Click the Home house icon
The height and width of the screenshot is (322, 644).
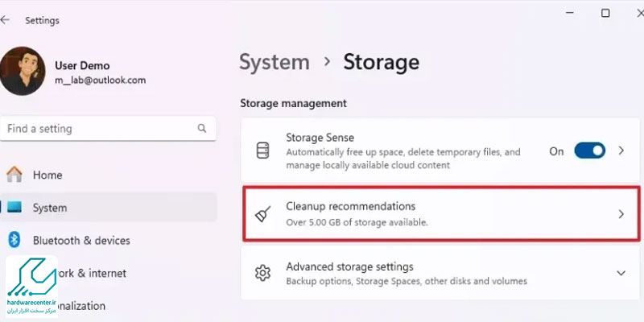[x=14, y=175]
